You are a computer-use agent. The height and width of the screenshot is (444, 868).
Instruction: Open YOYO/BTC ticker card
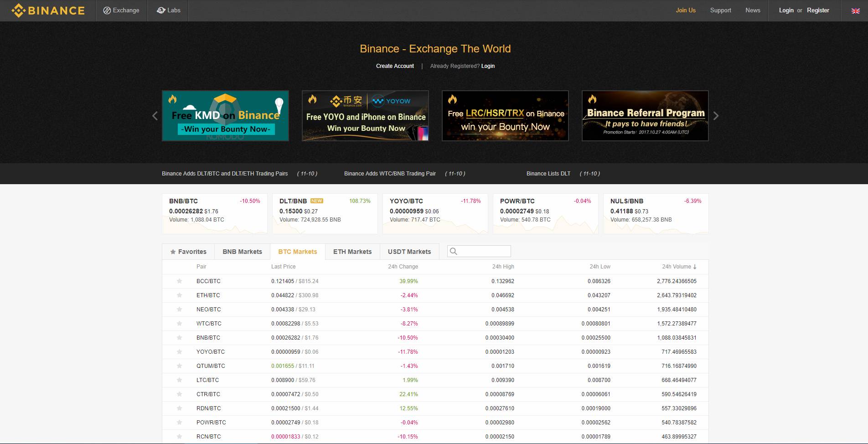(435, 214)
